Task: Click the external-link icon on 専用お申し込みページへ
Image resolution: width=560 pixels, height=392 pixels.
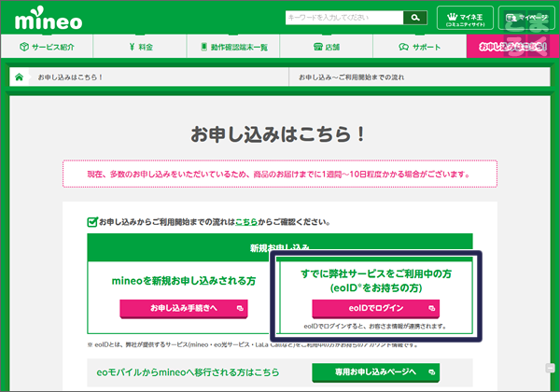Action: [432, 372]
